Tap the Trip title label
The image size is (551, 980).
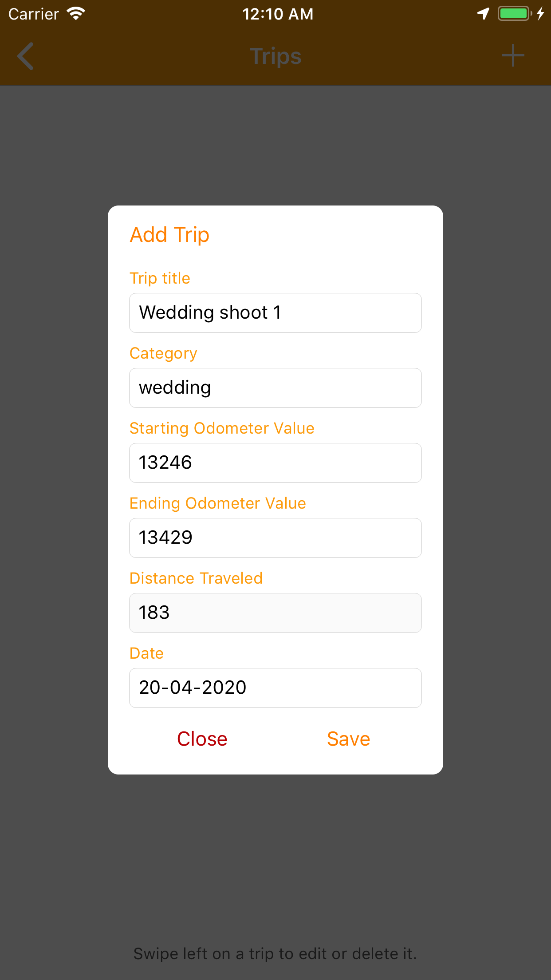pyautogui.click(x=160, y=278)
